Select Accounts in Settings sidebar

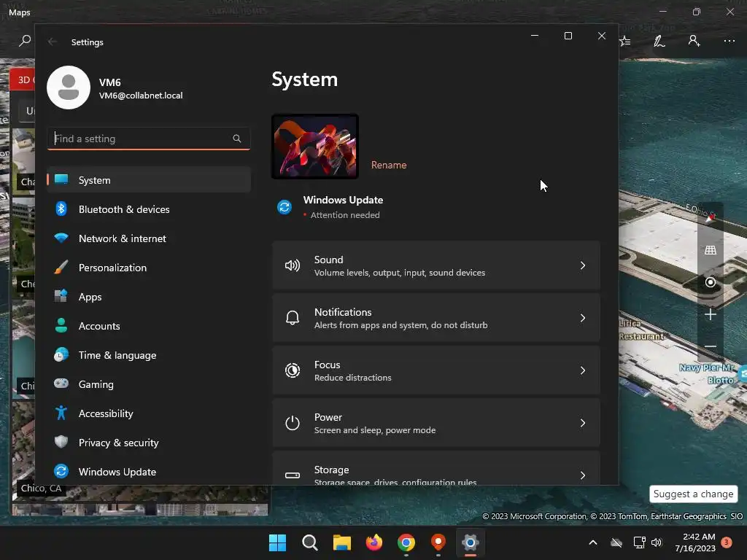[149, 326]
